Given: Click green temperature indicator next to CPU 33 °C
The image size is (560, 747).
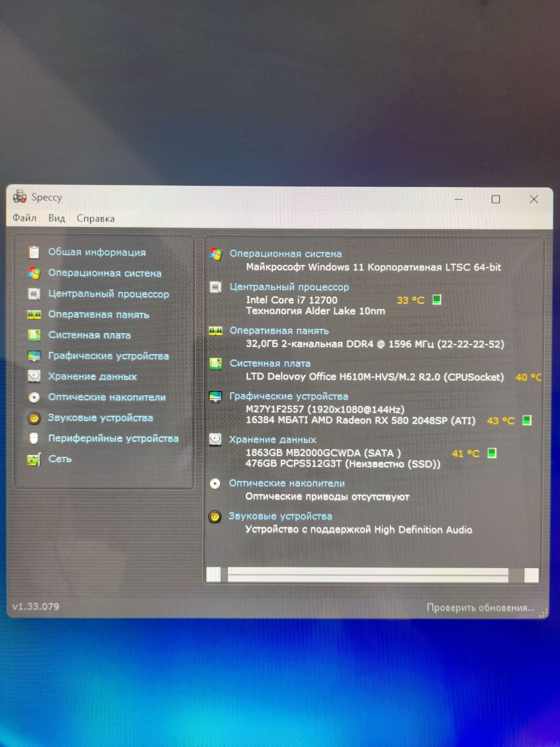Looking at the screenshot, I should (436, 300).
